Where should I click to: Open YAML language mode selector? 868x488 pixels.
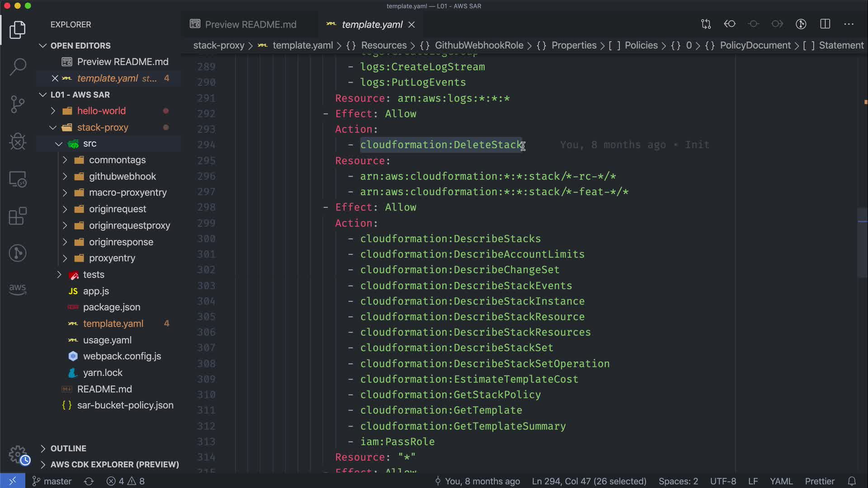(x=781, y=481)
